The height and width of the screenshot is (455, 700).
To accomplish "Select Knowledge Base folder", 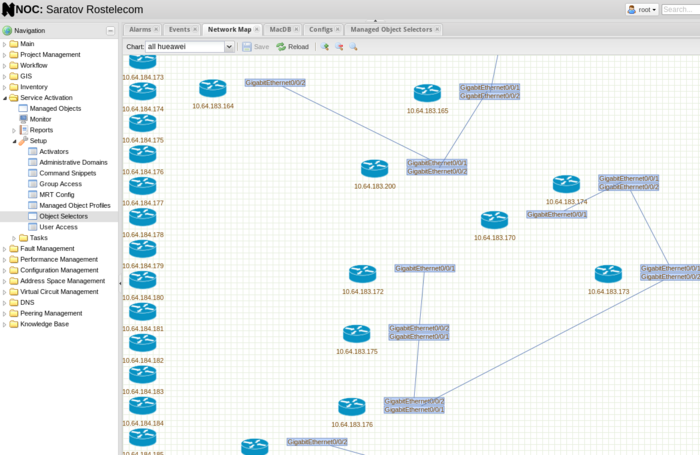I will coord(44,324).
